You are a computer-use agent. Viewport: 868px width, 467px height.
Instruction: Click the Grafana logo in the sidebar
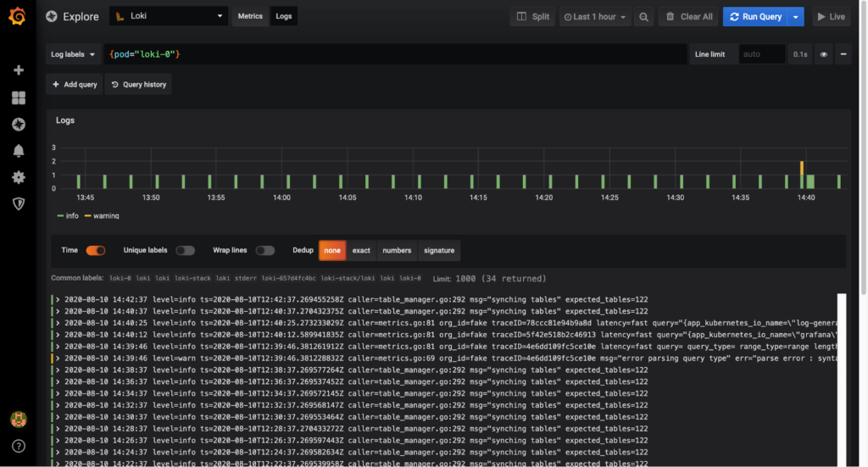18,16
